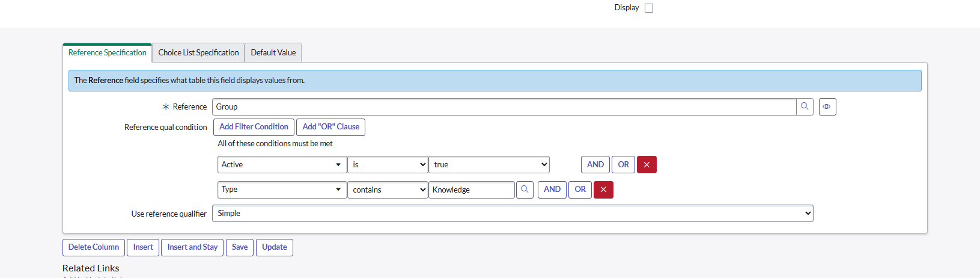Switch to Default Value tab

point(273,53)
